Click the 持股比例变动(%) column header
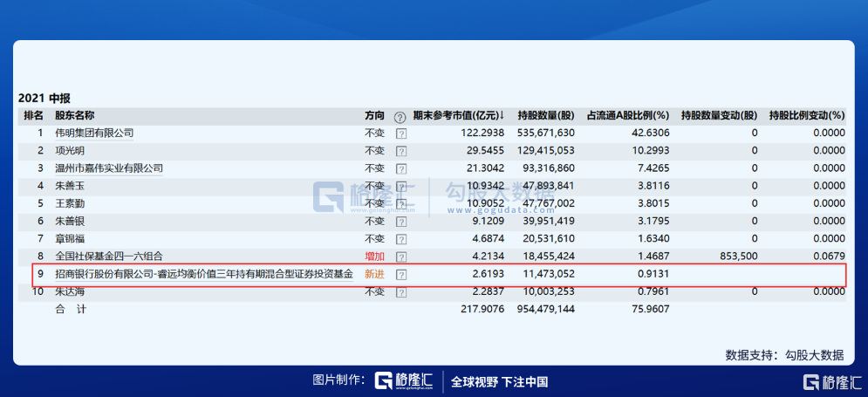 807,116
